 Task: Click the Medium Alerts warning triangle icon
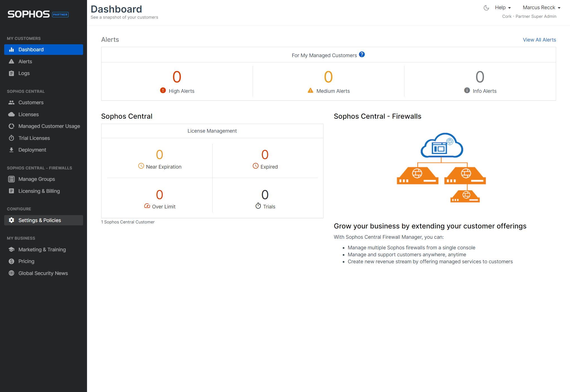coord(310,91)
